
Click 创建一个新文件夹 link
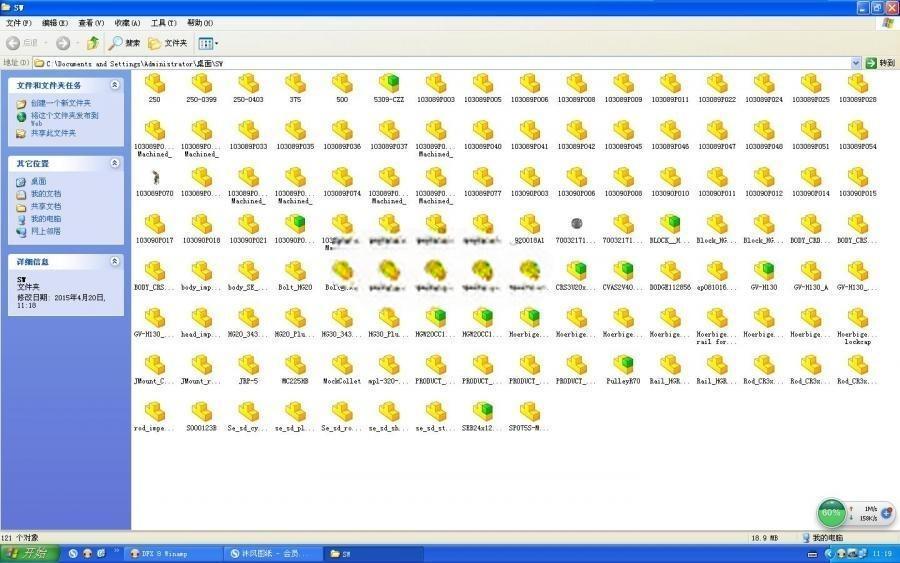tap(60, 103)
